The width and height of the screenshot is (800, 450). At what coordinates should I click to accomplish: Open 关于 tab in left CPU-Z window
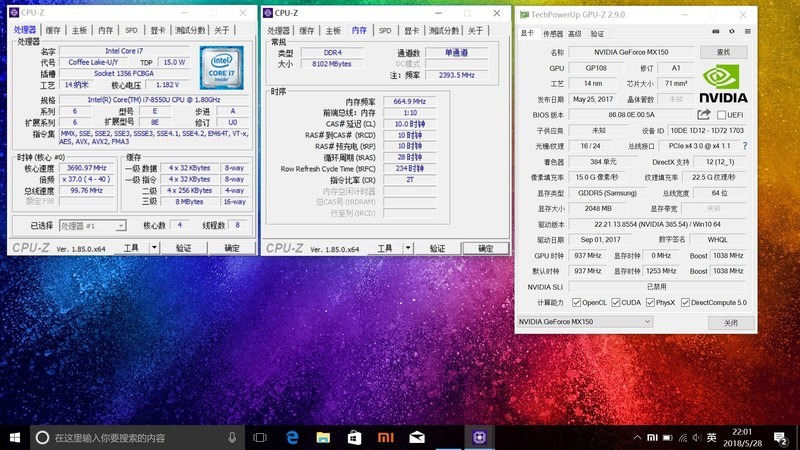coord(221,30)
